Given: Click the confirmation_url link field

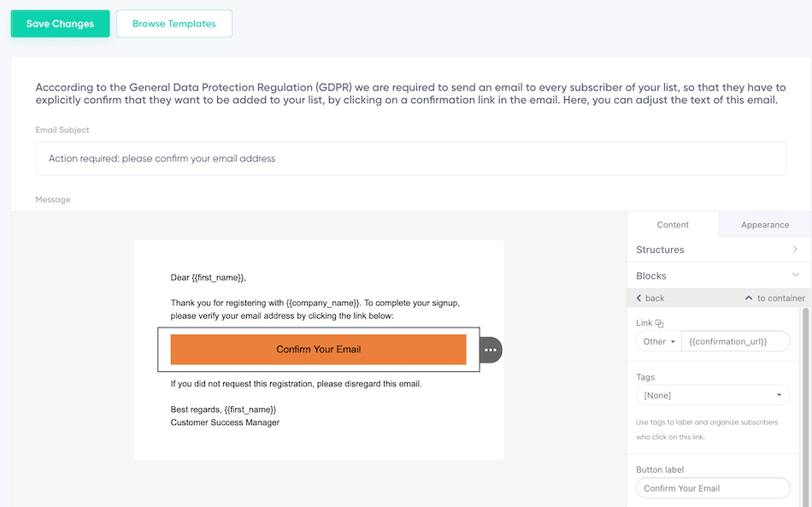Looking at the screenshot, I should (735, 341).
